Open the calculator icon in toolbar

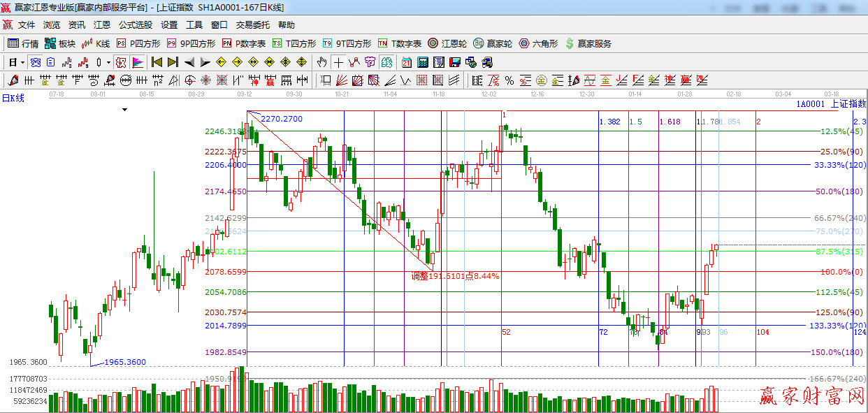[422, 62]
